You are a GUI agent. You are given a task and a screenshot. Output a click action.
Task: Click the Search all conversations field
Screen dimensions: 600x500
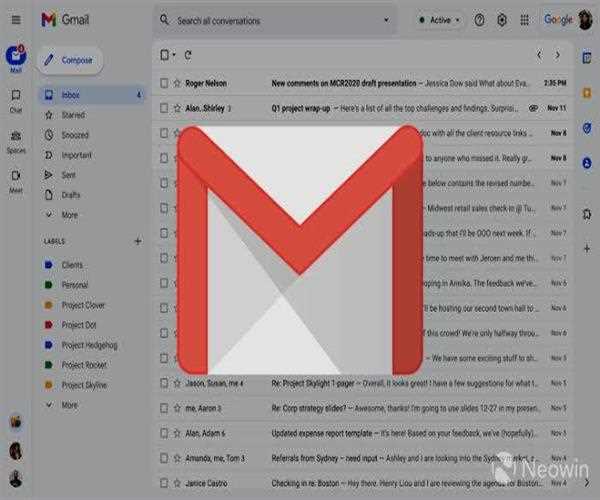(270, 20)
